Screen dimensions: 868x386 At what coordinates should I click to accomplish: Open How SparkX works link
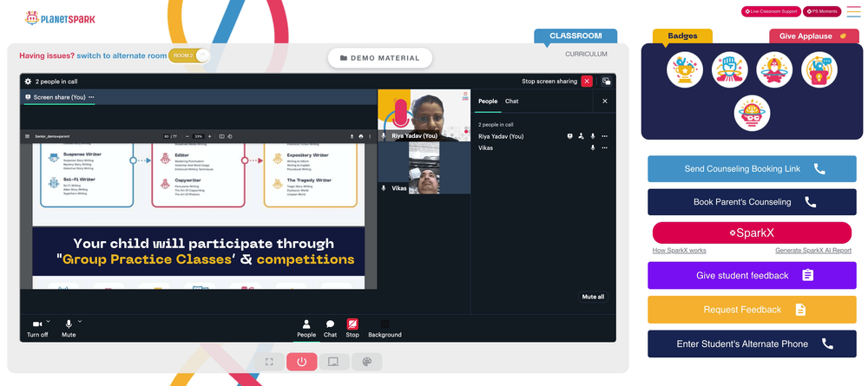[x=680, y=251]
